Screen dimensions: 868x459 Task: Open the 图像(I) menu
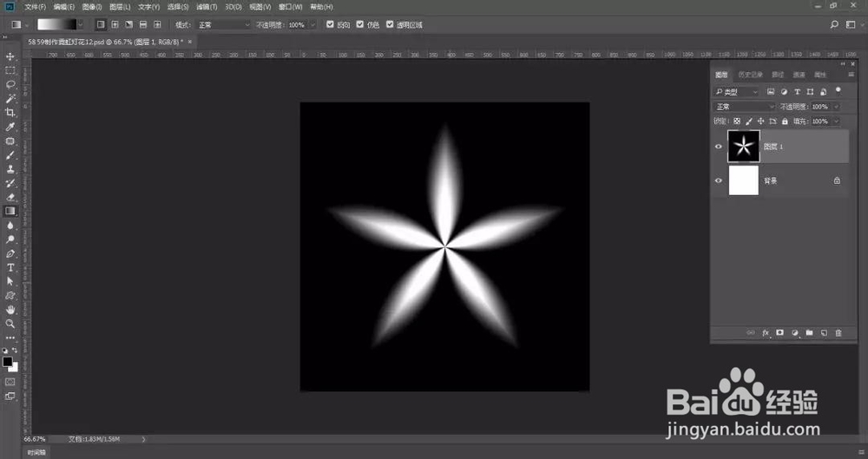pos(92,7)
